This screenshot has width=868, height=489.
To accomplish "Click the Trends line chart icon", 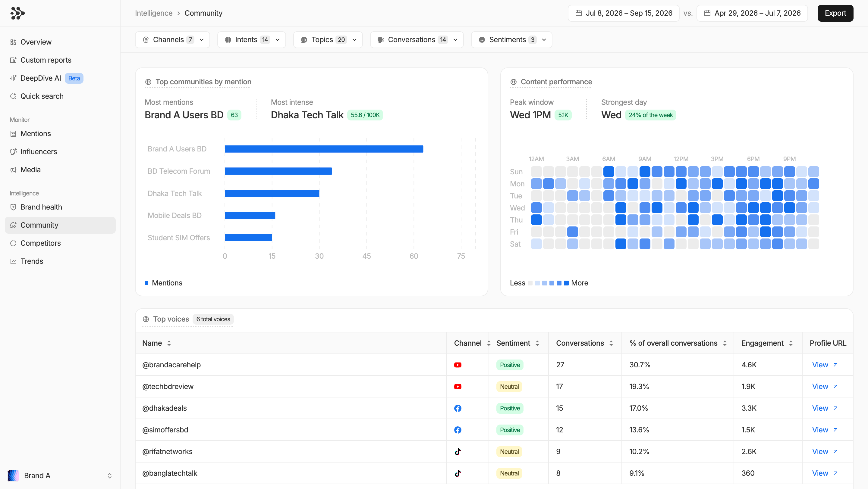I will click(x=13, y=261).
